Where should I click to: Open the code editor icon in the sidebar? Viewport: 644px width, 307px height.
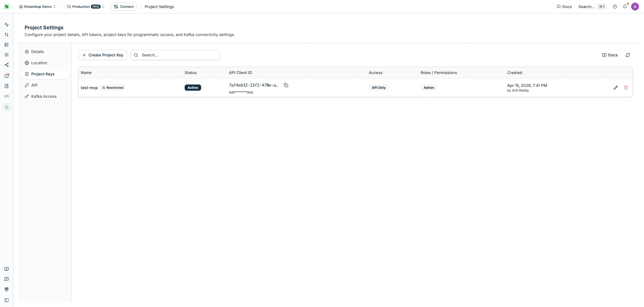[6, 96]
